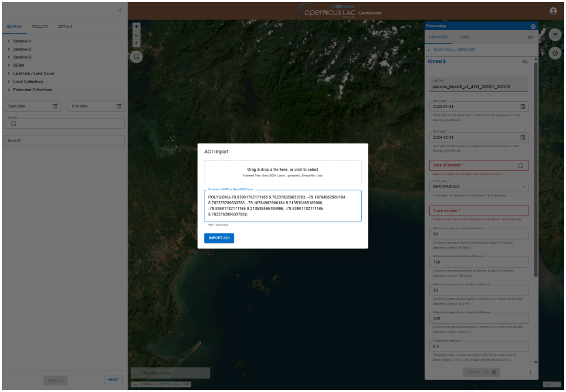566x392 pixels.
Task: Switch to the Results tab
Action: coord(40,26)
